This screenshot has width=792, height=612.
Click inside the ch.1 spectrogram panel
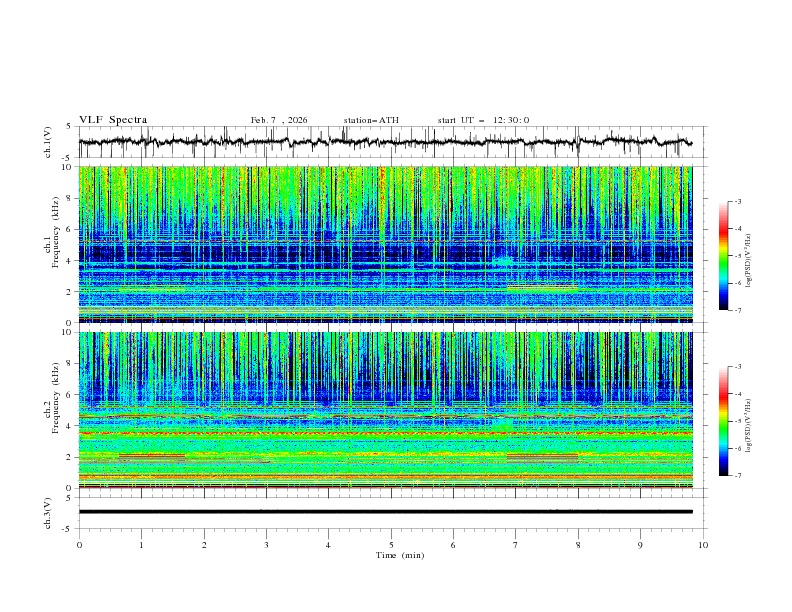click(385, 244)
